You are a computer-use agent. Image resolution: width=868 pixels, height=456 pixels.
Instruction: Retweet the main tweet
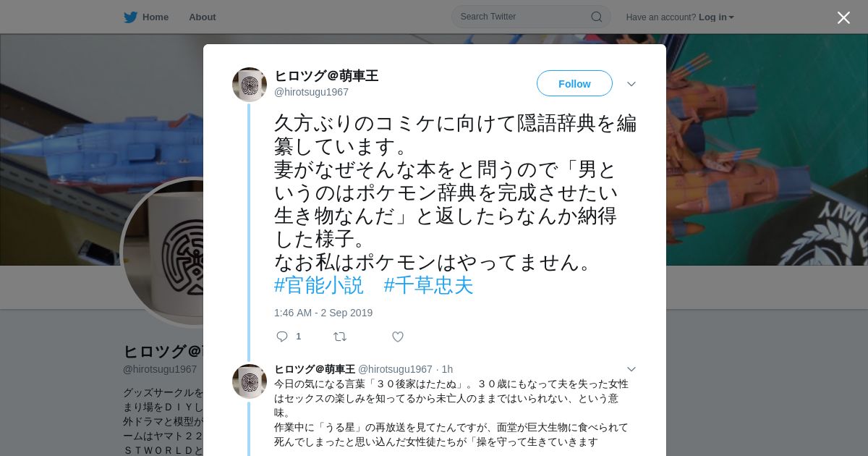coord(339,337)
